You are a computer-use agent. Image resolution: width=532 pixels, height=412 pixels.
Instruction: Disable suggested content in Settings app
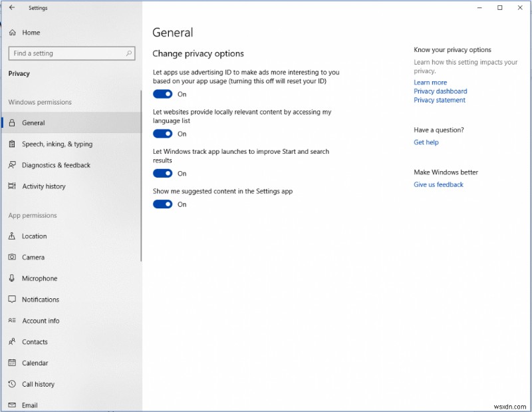click(163, 204)
